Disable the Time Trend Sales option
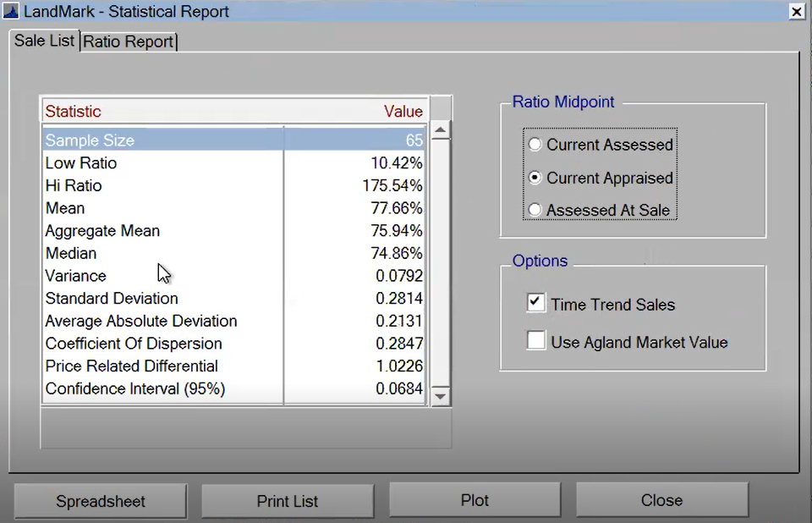 coord(536,305)
